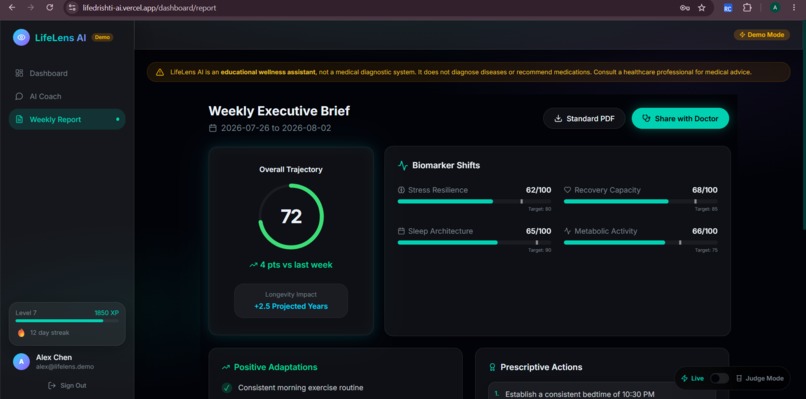Click the warning triangle icon in the disclaimer

[160, 72]
